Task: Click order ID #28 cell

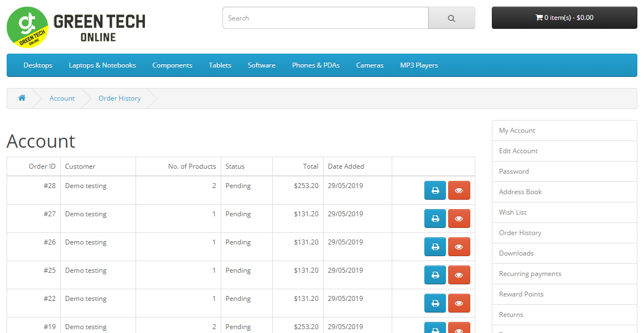Action: [x=34, y=190]
